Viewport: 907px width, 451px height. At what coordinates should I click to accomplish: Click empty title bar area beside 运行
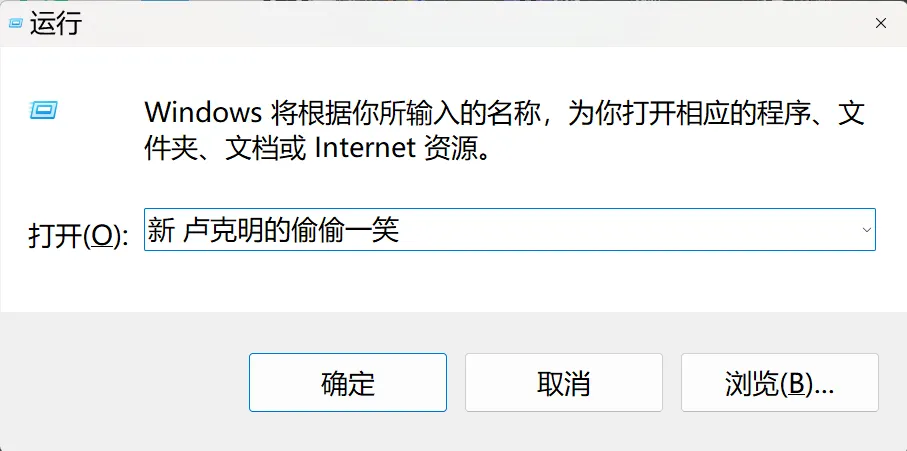click(x=463, y=23)
